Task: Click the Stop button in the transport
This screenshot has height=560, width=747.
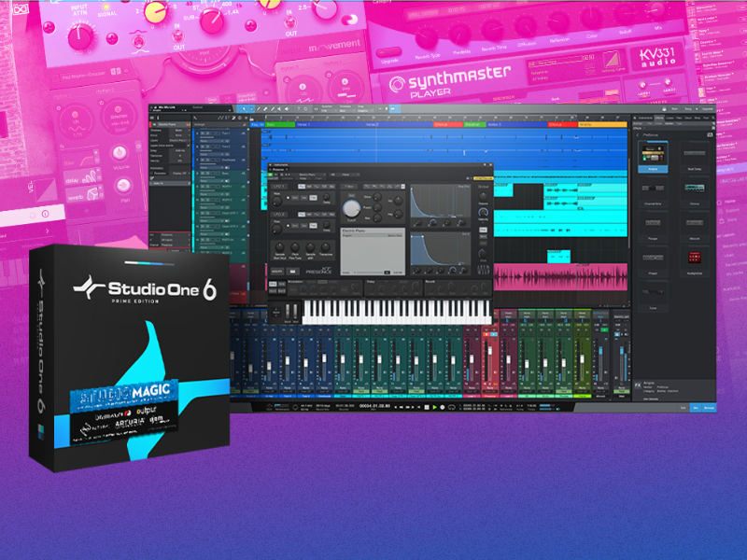Action: [427, 407]
